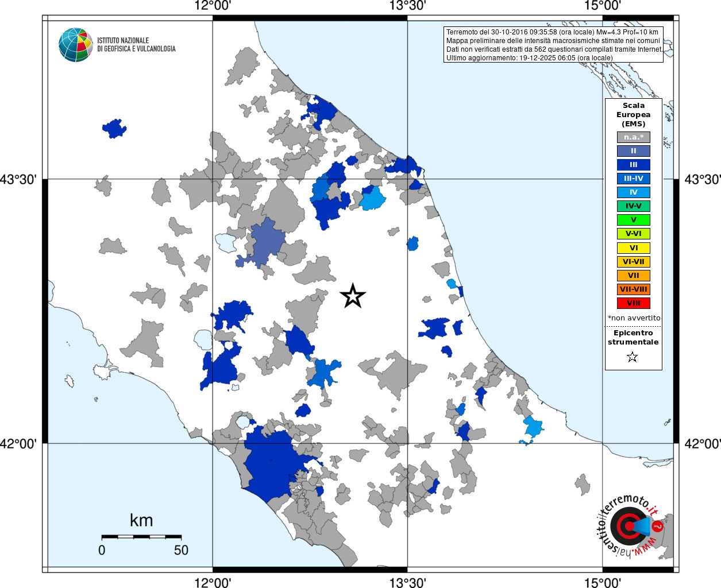Click the INGV globe logo
Image resolution: width=721 pixels, height=588 pixels.
tap(76, 45)
